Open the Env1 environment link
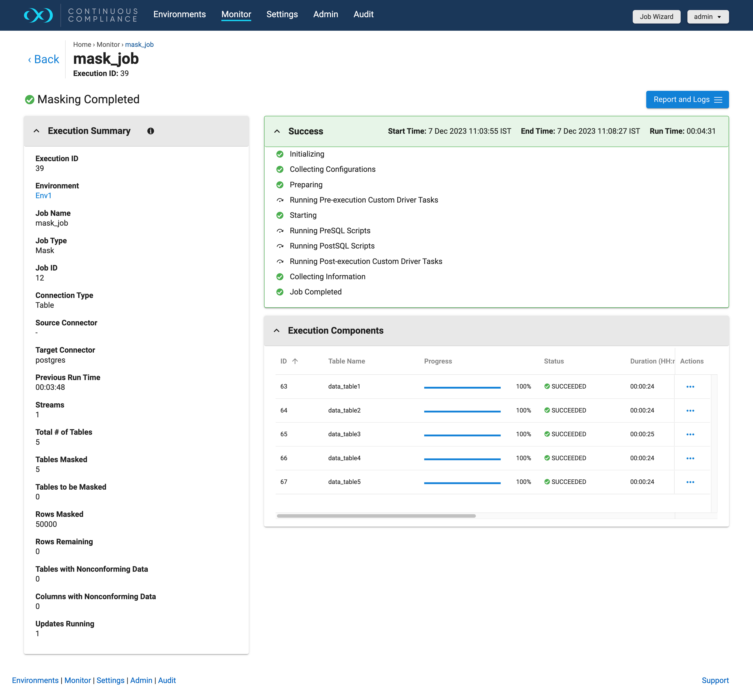The height and width of the screenshot is (700, 753). pos(43,196)
